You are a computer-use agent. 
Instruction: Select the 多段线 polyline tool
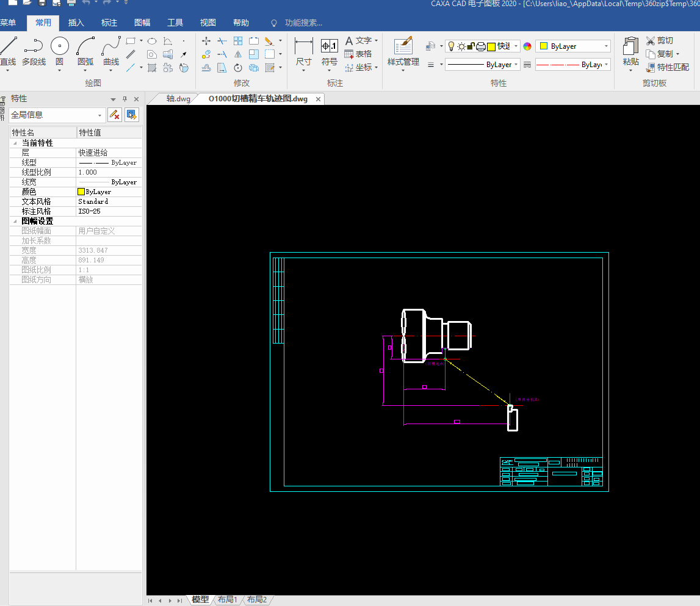click(x=34, y=51)
